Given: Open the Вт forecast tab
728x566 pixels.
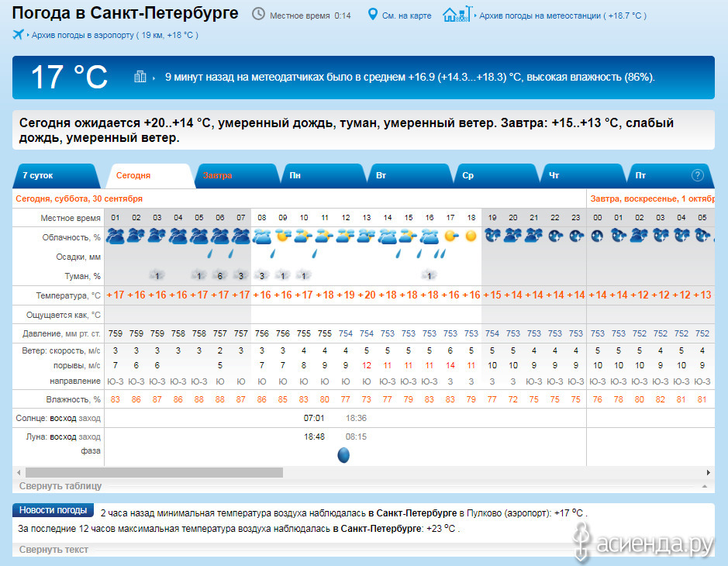Looking at the screenshot, I should click(x=409, y=175).
